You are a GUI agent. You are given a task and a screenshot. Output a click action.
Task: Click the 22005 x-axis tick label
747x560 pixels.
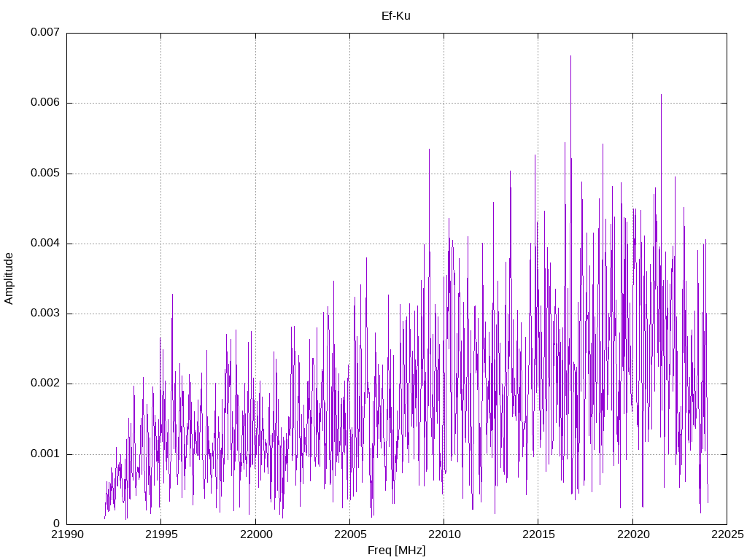click(x=350, y=534)
